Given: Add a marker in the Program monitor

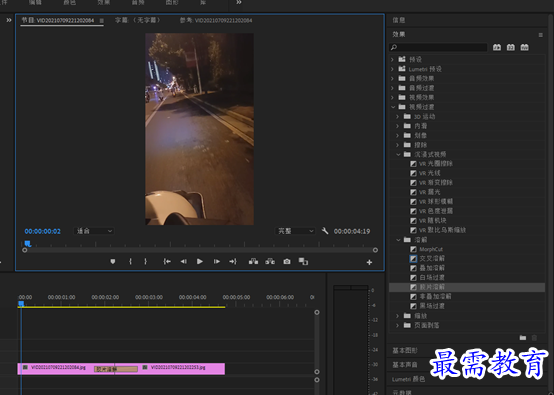Looking at the screenshot, I should pos(113,261).
